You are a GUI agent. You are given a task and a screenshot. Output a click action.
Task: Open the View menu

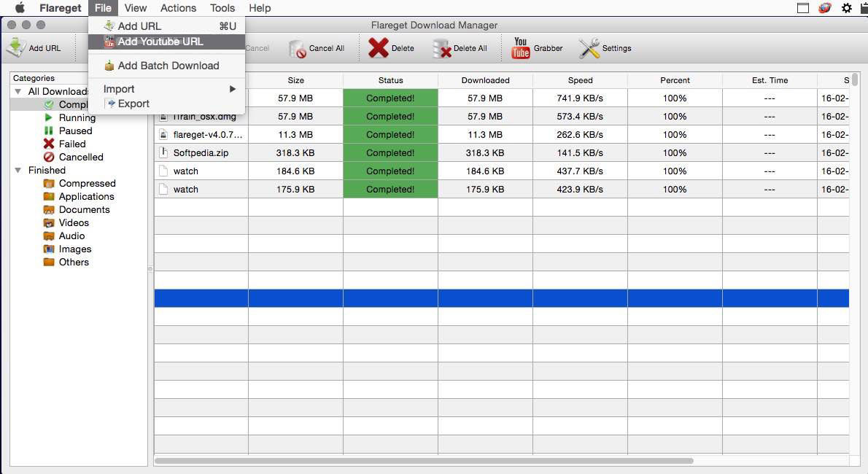(x=135, y=8)
